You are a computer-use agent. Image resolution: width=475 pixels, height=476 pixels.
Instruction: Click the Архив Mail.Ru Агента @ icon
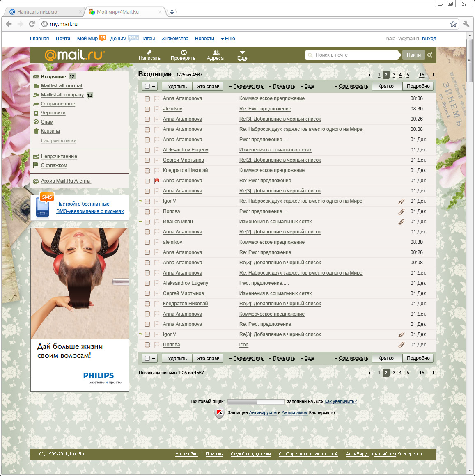(36, 181)
